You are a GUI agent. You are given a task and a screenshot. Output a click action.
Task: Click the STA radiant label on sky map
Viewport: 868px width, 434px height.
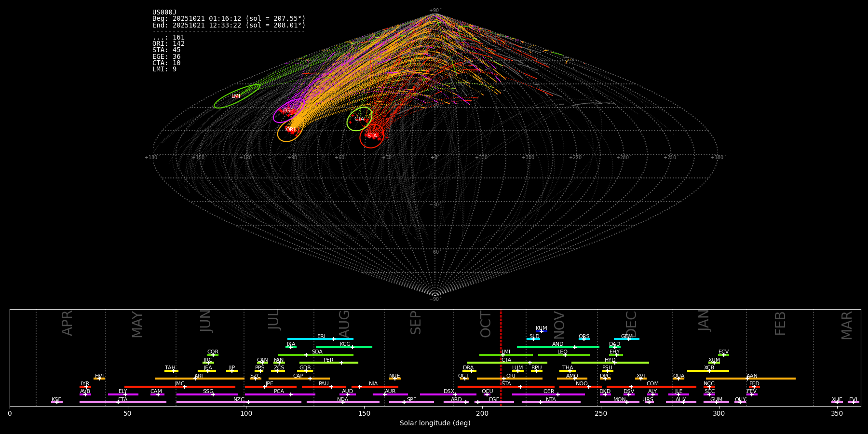(x=372, y=136)
